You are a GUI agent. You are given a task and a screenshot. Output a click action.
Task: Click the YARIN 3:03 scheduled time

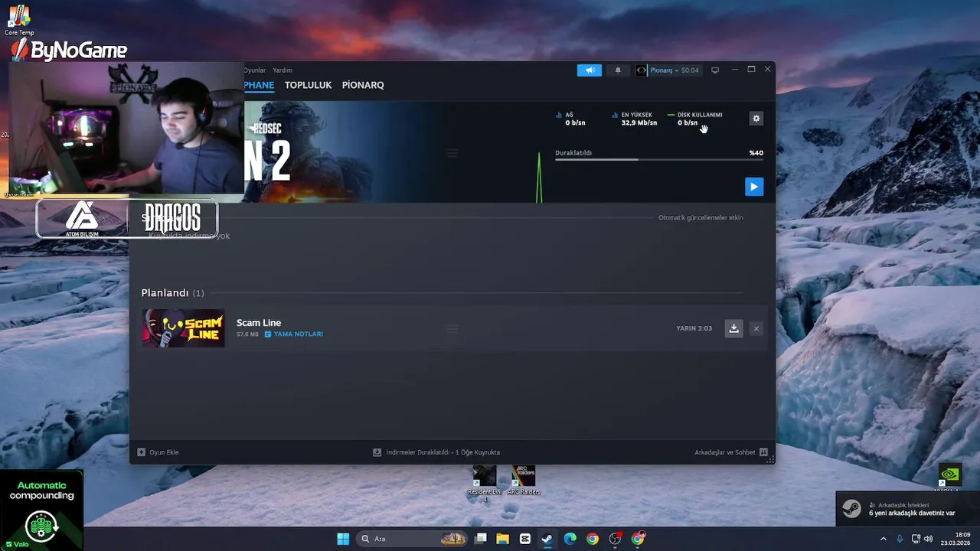[694, 328]
